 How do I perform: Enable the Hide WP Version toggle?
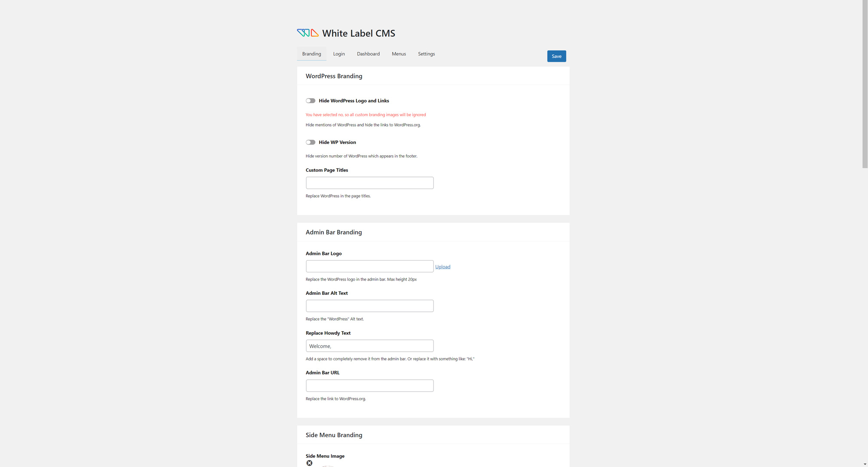click(x=310, y=142)
